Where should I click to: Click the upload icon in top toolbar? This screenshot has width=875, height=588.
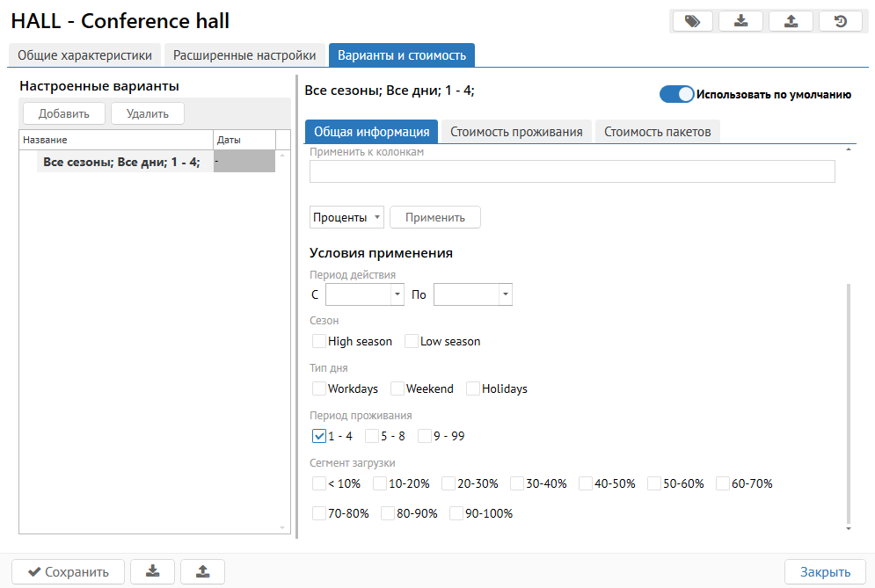(x=791, y=22)
